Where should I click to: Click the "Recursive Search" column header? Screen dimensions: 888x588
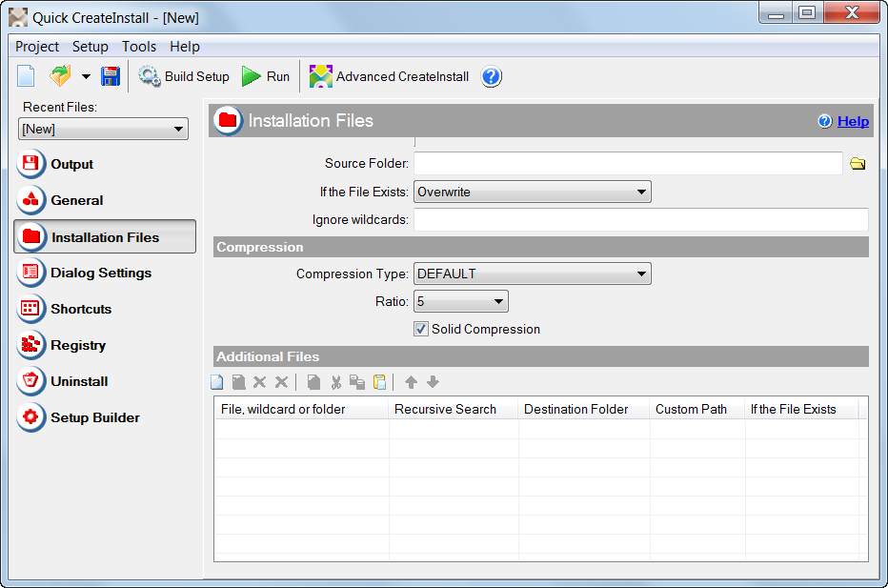[x=454, y=409]
